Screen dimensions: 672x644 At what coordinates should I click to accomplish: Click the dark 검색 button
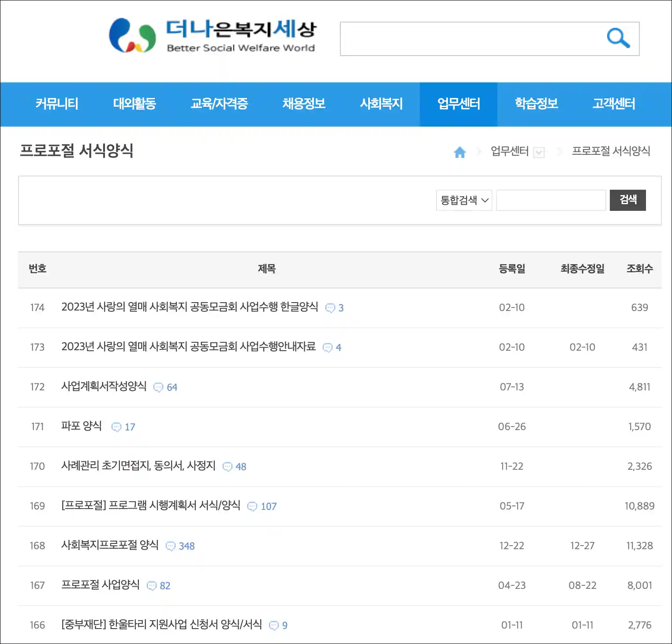tap(628, 200)
